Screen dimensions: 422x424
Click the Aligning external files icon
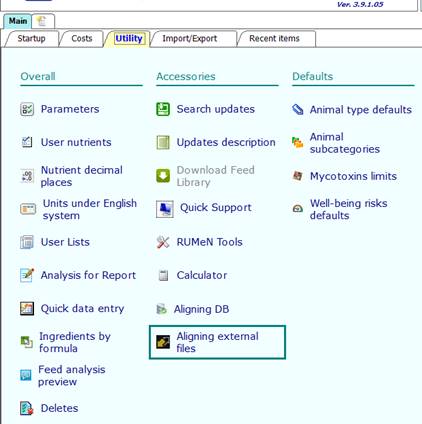click(x=163, y=342)
